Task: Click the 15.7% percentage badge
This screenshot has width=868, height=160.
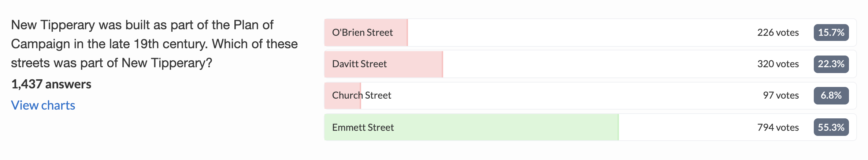Action: pos(831,33)
